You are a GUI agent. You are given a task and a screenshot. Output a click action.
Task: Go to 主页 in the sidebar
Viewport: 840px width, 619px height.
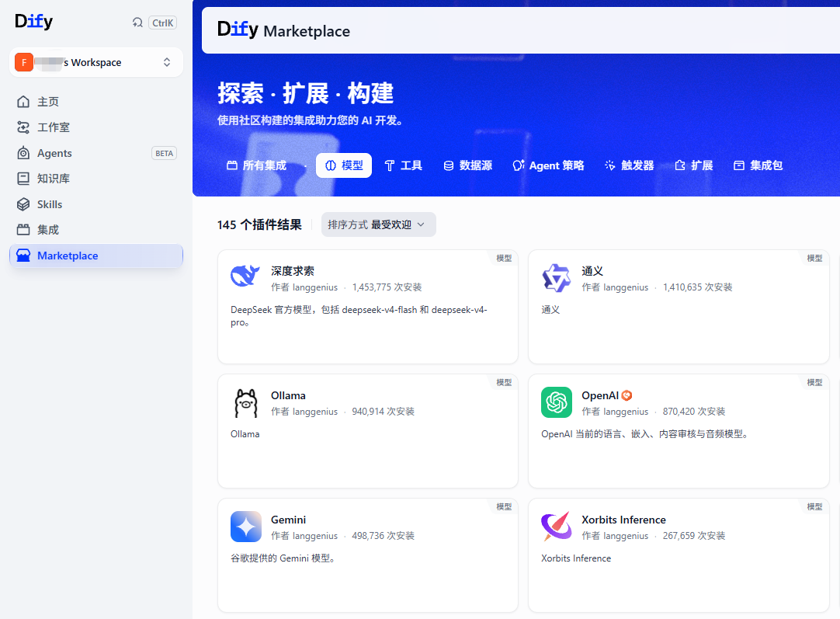coord(96,101)
